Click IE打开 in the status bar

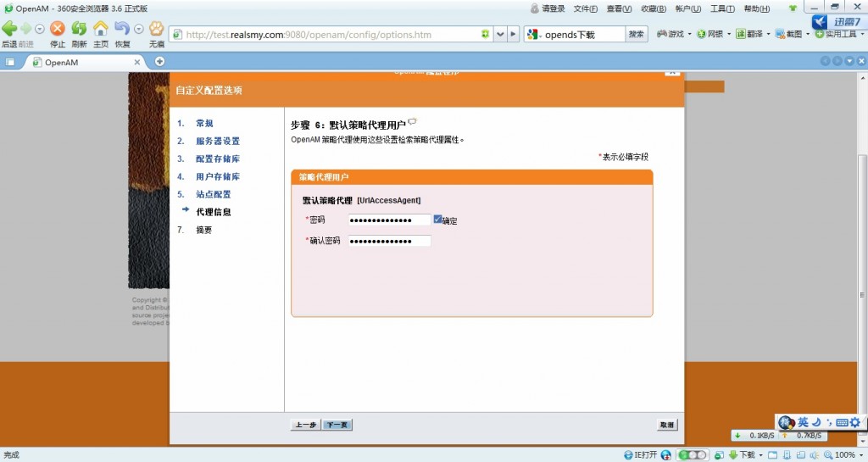click(641, 455)
